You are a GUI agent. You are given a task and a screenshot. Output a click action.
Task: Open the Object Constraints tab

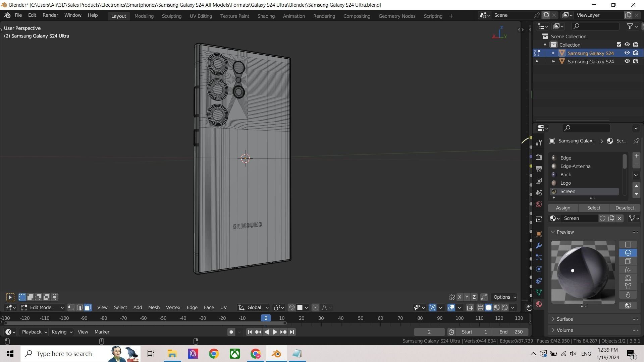point(539,281)
